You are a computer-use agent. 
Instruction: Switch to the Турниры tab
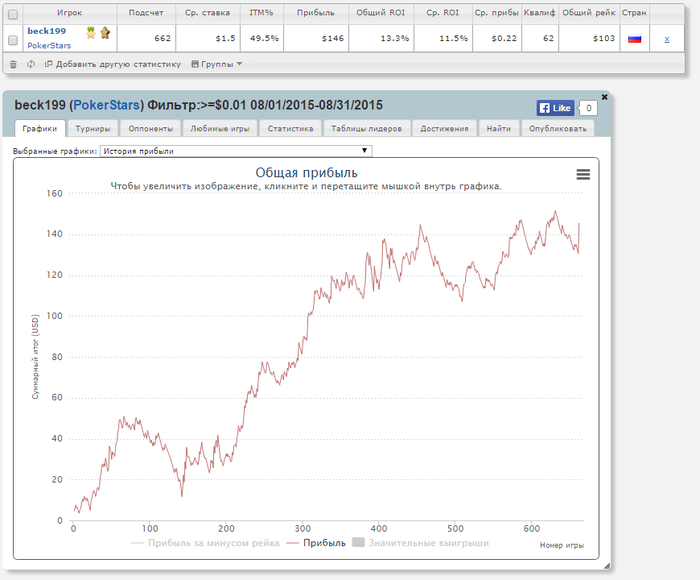[92, 129]
